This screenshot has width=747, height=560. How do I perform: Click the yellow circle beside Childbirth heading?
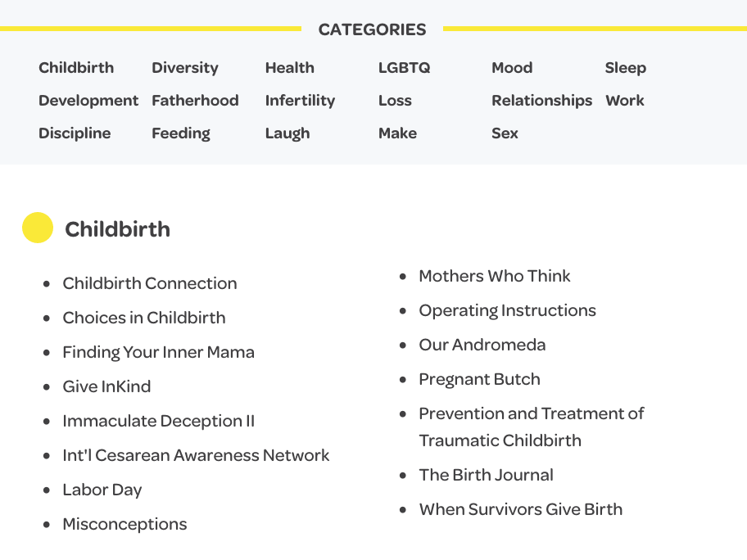tap(38, 228)
